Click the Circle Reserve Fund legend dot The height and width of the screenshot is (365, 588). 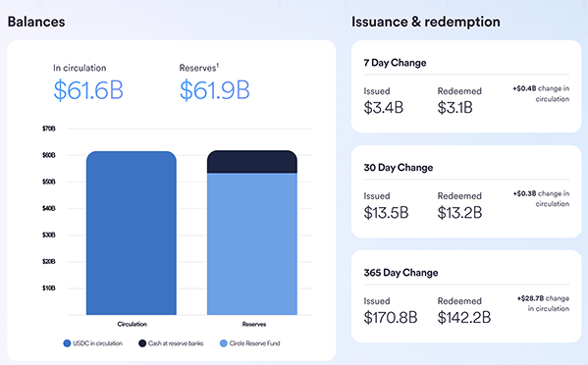pyautogui.click(x=224, y=343)
